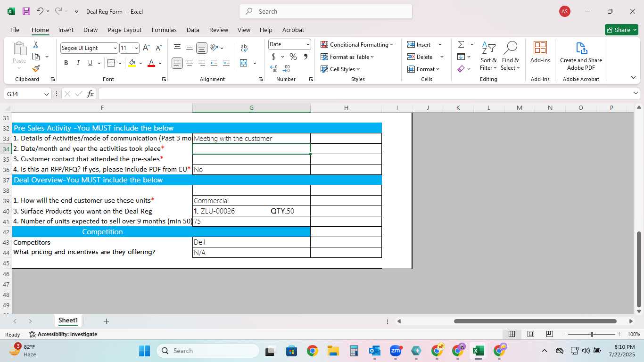
Task: Toggle Italic formatting
Action: [x=78, y=63]
